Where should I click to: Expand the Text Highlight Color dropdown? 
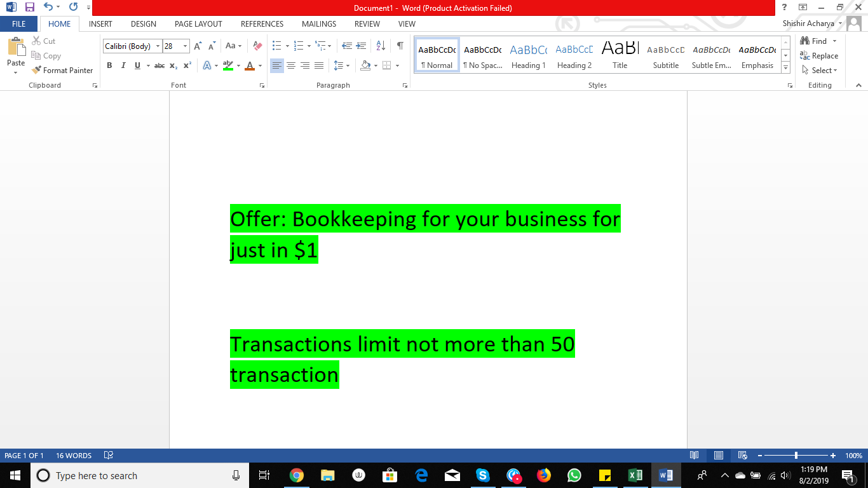[238, 65]
